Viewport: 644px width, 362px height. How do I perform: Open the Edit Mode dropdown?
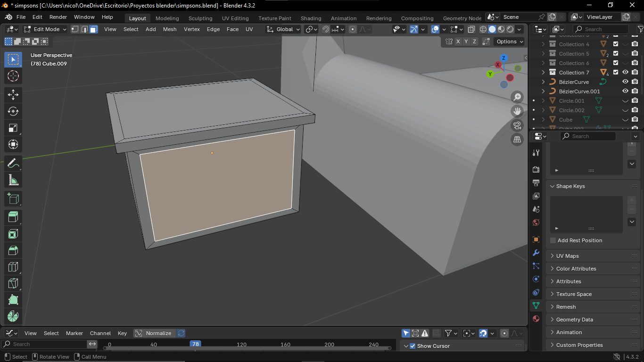45,29
